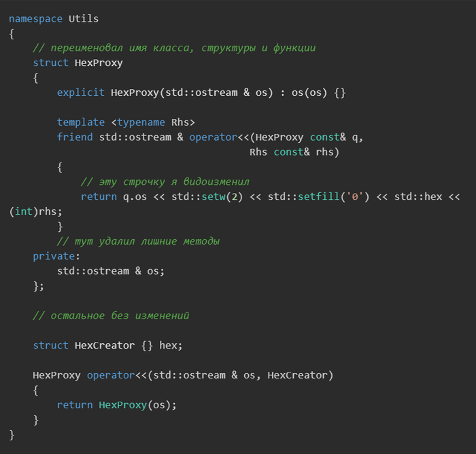Click the '0' character literal
The width and height of the screenshot is (476, 454).
(354, 196)
